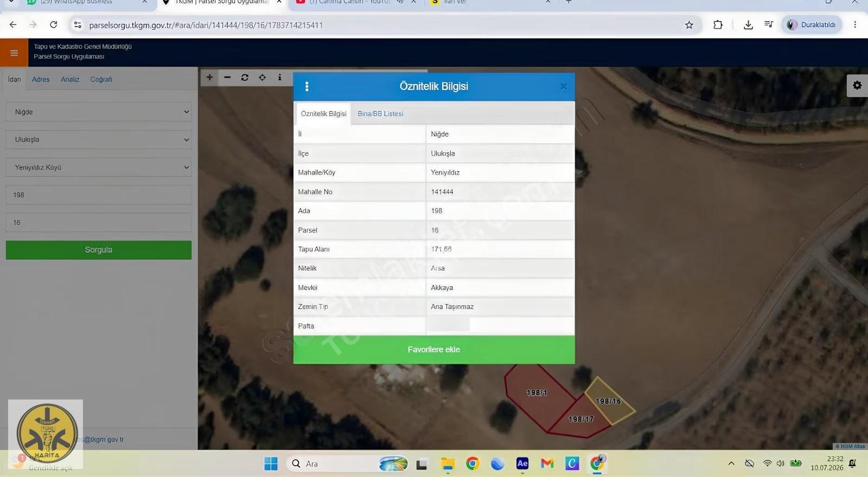
Task: Click the green Sorgula button
Action: pos(99,250)
